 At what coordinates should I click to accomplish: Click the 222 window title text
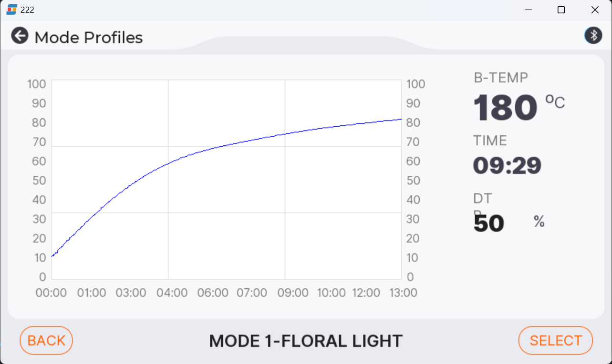27,10
